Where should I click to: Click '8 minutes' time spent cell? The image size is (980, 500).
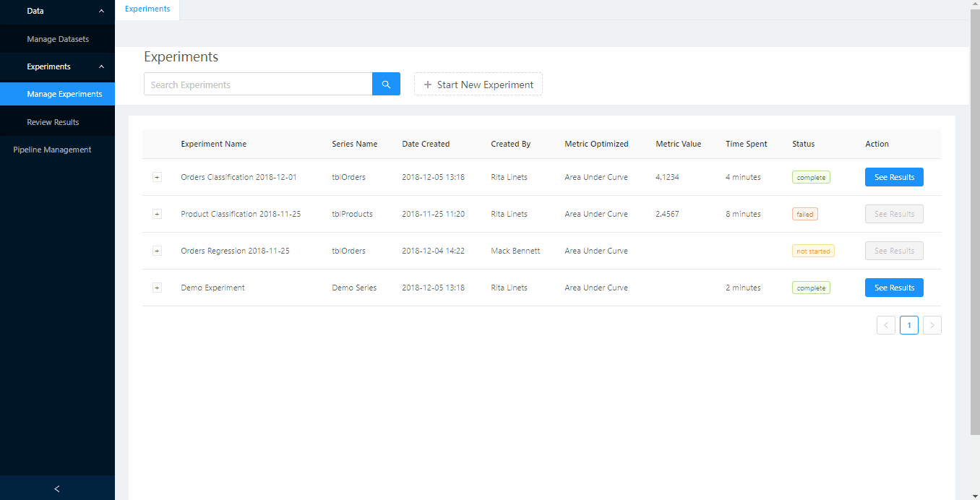[x=743, y=214]
